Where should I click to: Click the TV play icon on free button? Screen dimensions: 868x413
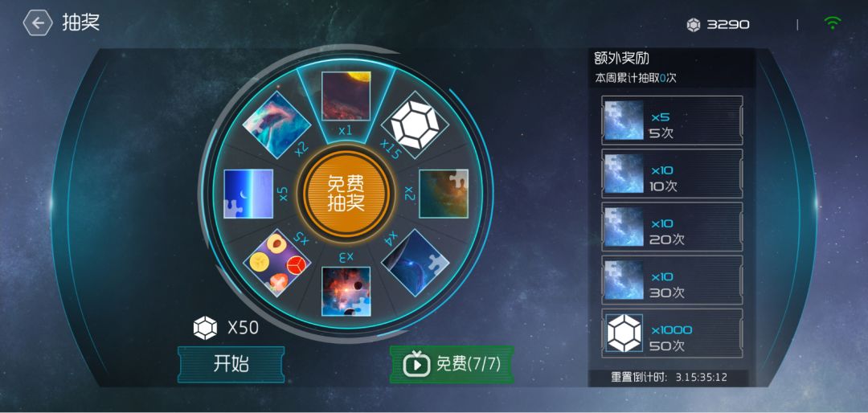416,364
